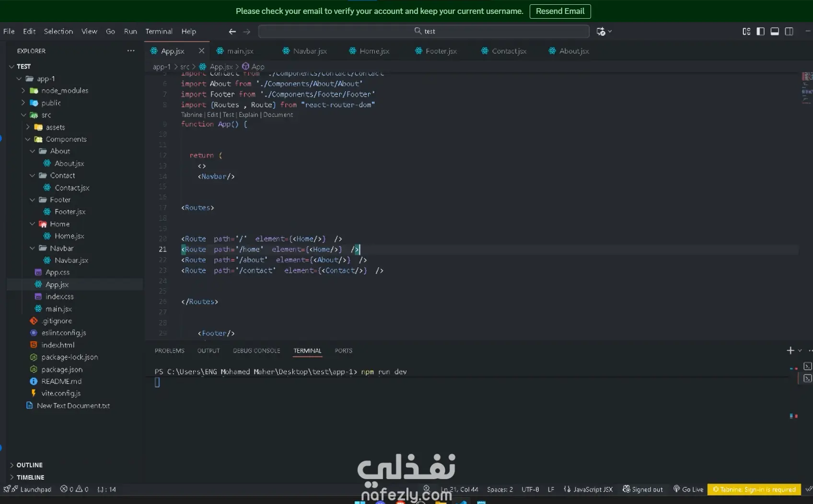Screen dimensions: 813x504
Task: Open README.md file
Action: [61, 381]
